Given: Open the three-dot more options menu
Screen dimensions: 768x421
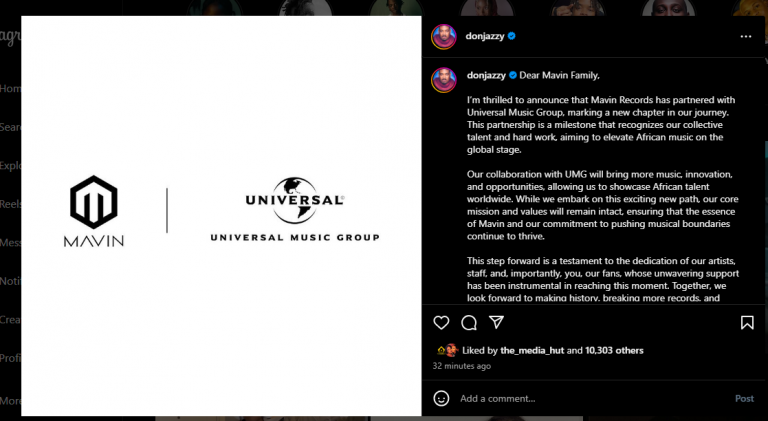Looking at the screenshot, I should coord(745,36).
